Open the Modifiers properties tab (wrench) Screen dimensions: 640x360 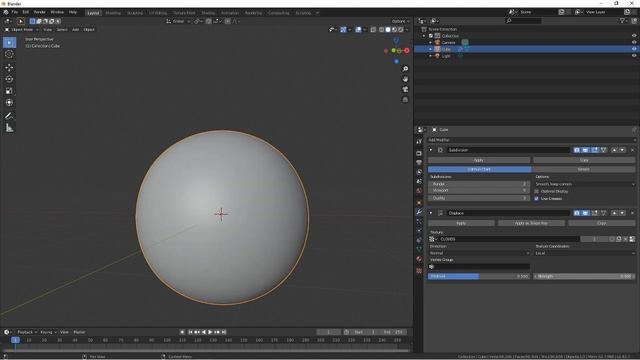[419, 212]
